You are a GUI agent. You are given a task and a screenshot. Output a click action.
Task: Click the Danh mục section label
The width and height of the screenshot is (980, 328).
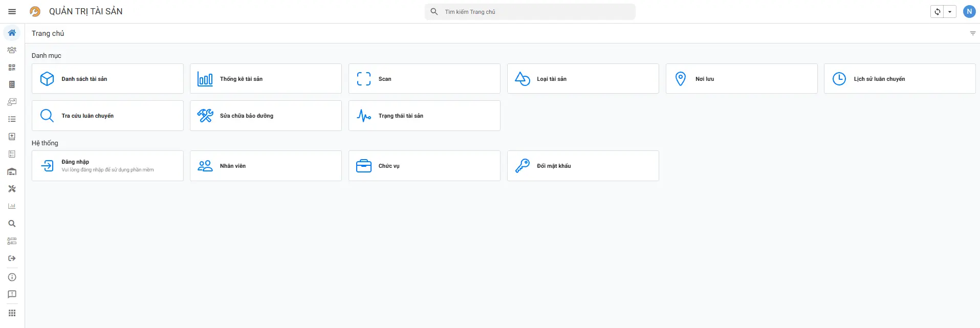[46, 56]
